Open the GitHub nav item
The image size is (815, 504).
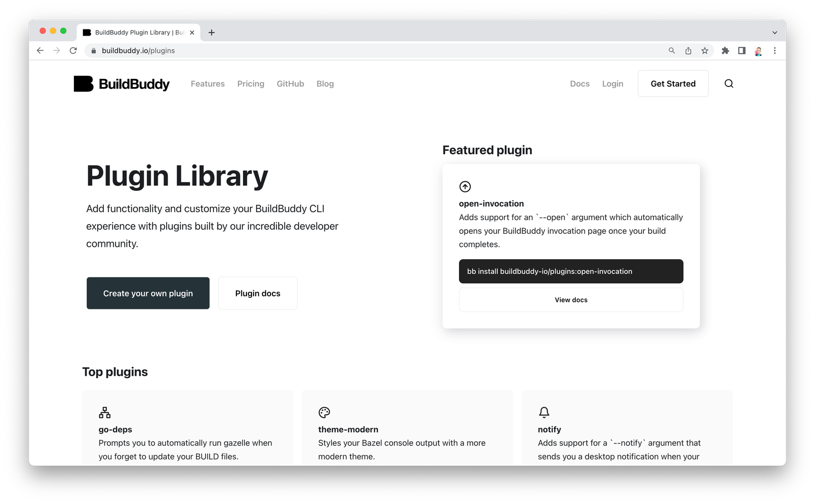click(x=290, y=84)
